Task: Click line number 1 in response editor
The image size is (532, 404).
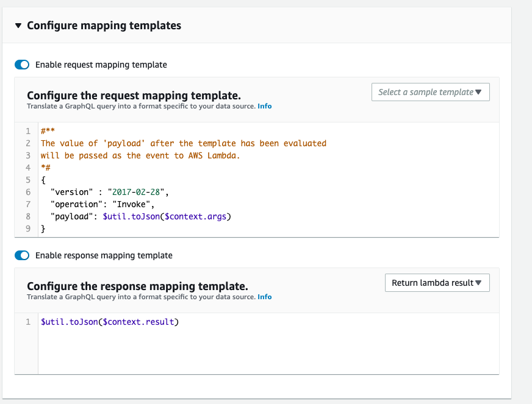Action: coord(27,322)
